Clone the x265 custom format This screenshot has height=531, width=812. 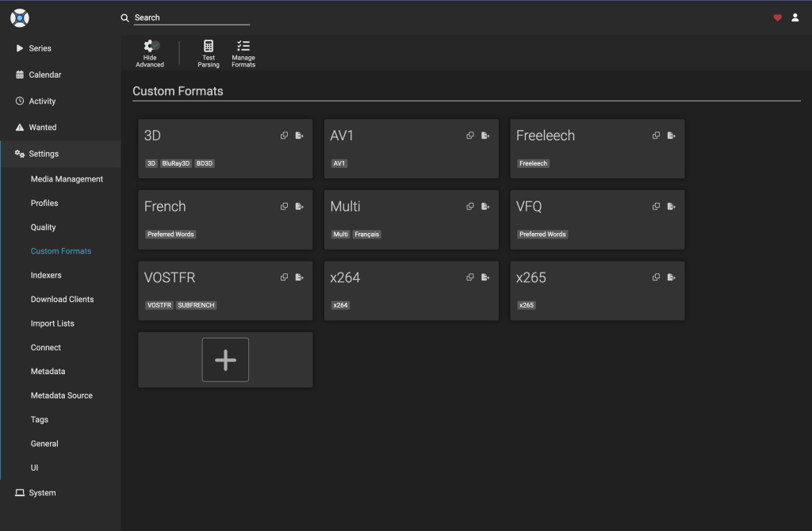click(656, 277)
